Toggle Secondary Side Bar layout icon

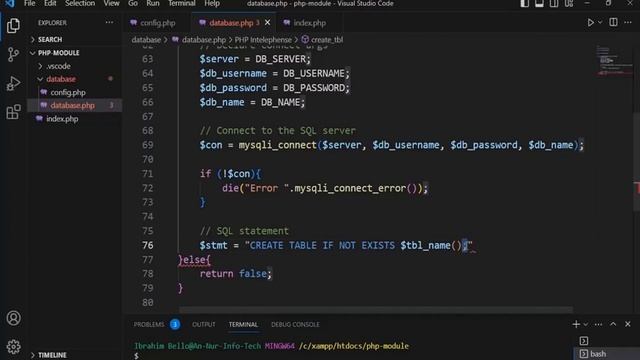554,4
